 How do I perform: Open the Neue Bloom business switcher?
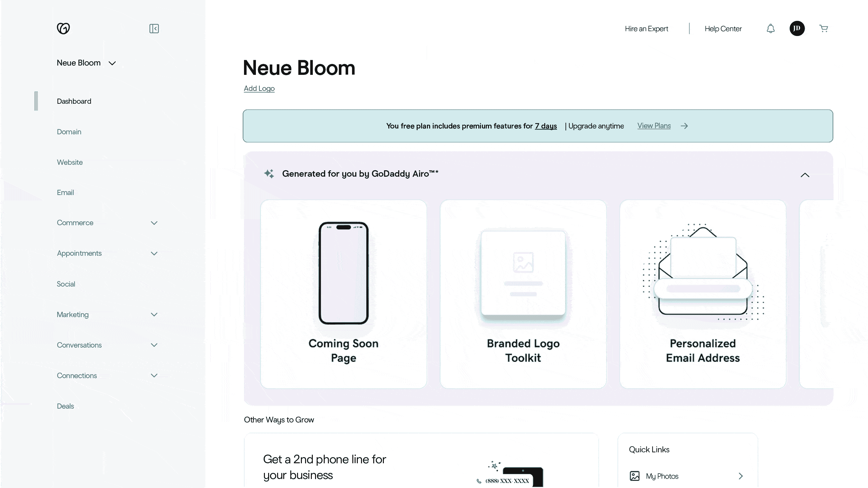86,63
